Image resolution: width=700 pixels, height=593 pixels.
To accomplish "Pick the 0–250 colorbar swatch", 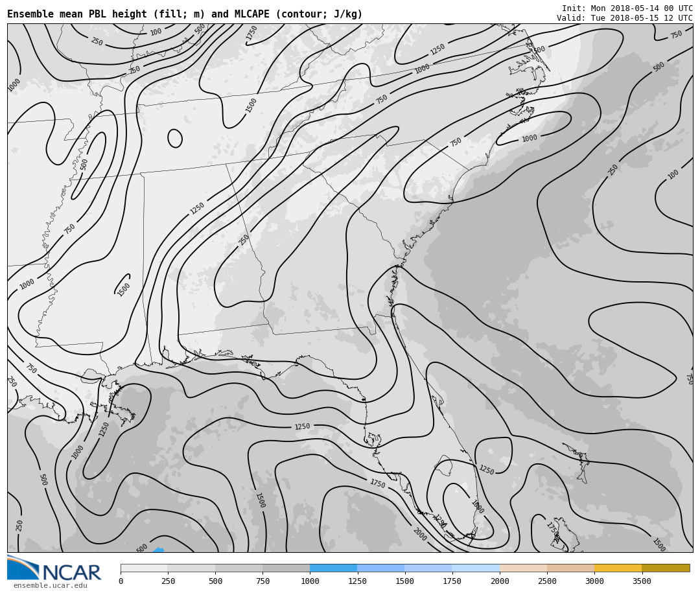I will (144, 568).
